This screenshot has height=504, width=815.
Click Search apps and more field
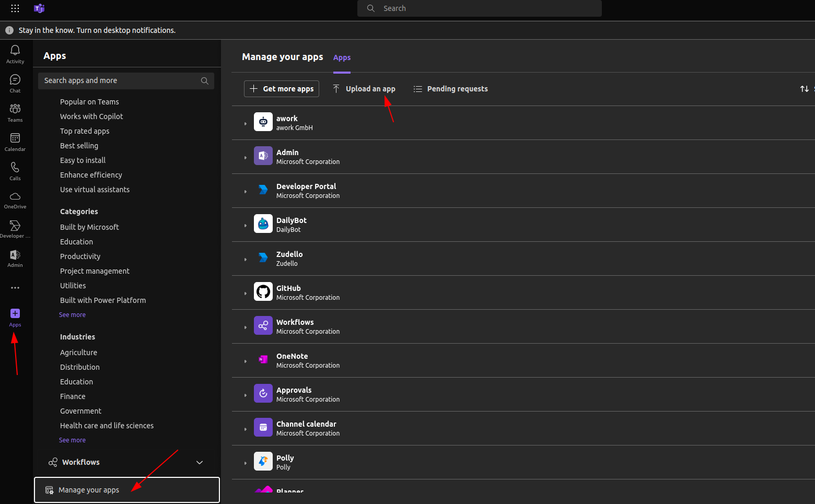pyautogui.click(x=126, y=81)
